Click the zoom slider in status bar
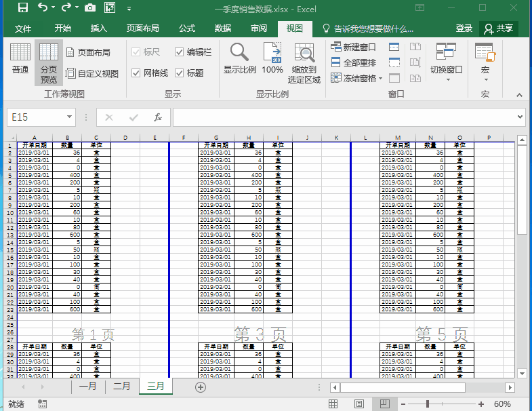 coord(427,404)
